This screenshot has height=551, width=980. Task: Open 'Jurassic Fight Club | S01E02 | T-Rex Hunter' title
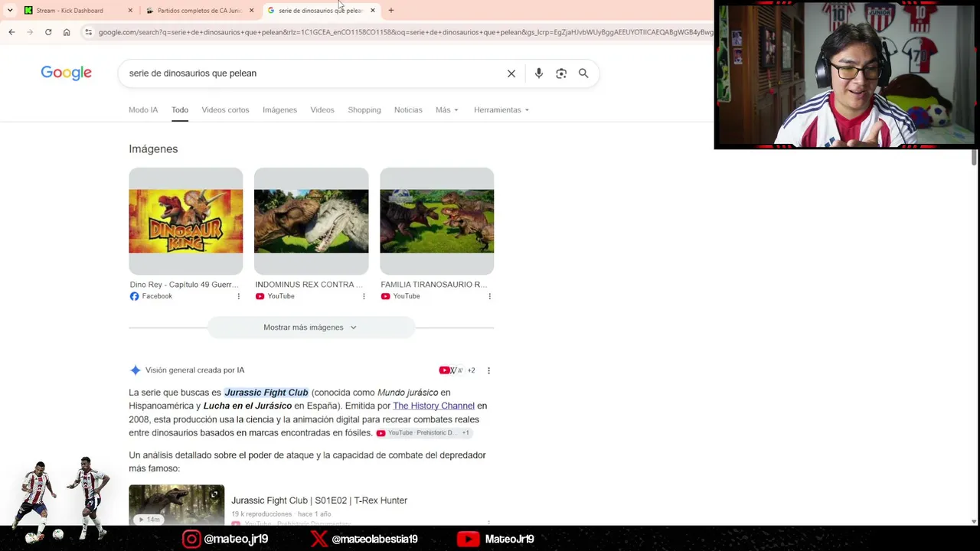pyautogui.click(x=319, y=500)
